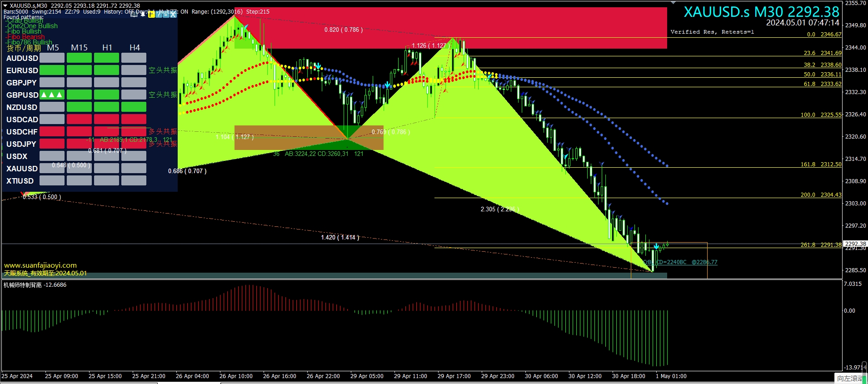Switch chart to USDCAD symbol
Image resolution: width=868 pixels, height=384 pixels.
pyautogui.click(x=22, y=120)
